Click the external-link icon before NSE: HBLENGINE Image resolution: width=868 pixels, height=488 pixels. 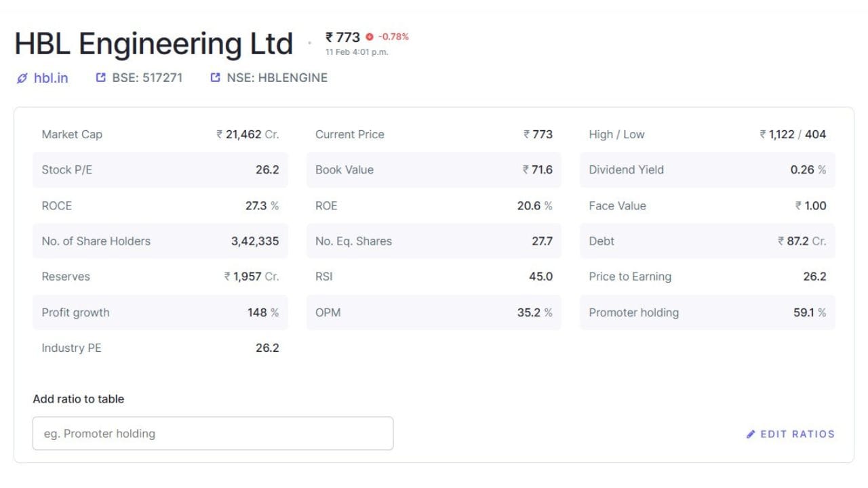pos(216,78)
